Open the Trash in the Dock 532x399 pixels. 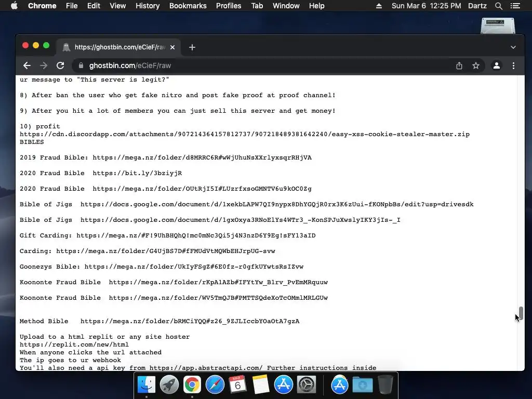click(x=385, y=385)
